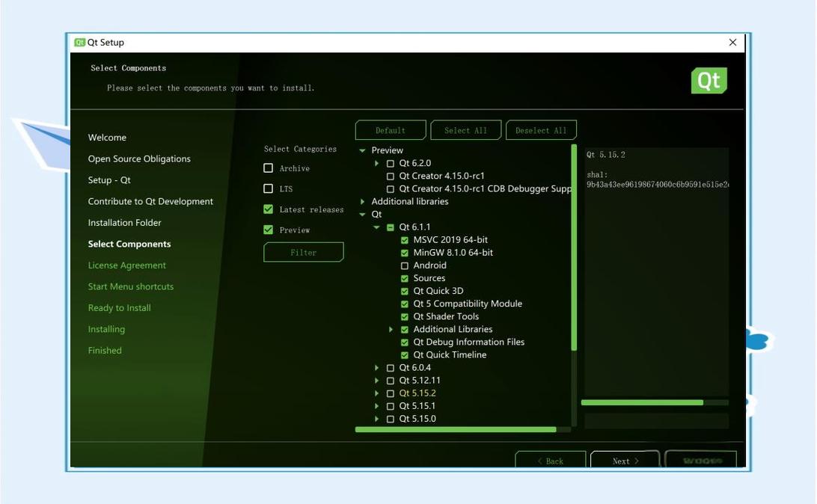Toggle the Qt 6.1.1 partial checkbox
The image size is (817, 504).
coord(391,227)
